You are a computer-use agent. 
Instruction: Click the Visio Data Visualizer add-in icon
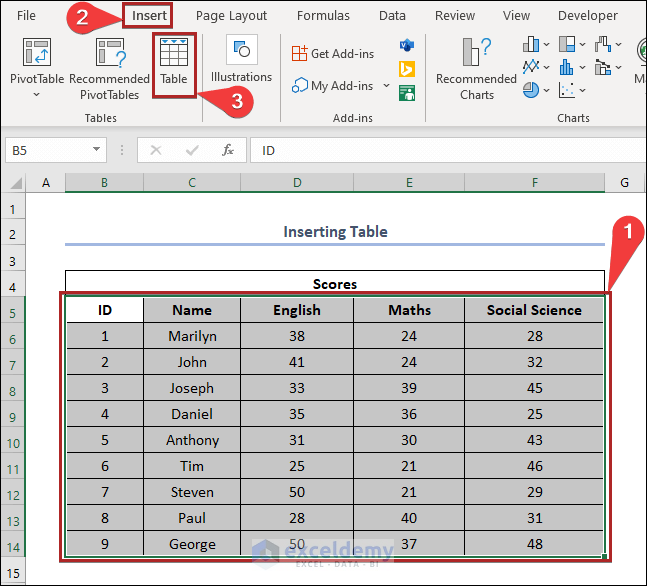(x=407, y=45)
